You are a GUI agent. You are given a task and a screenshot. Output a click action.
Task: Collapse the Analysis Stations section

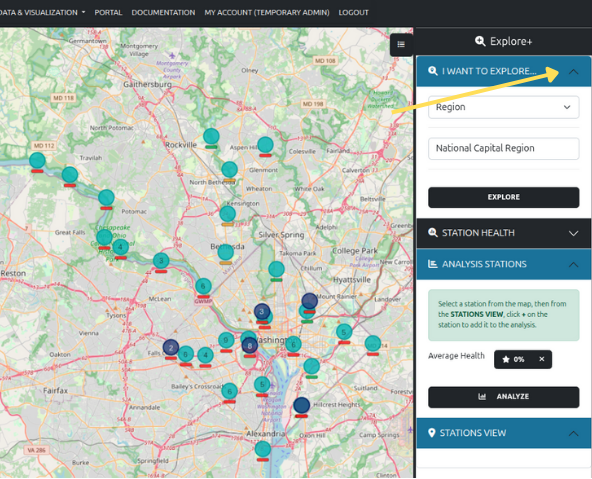point(573,264)
